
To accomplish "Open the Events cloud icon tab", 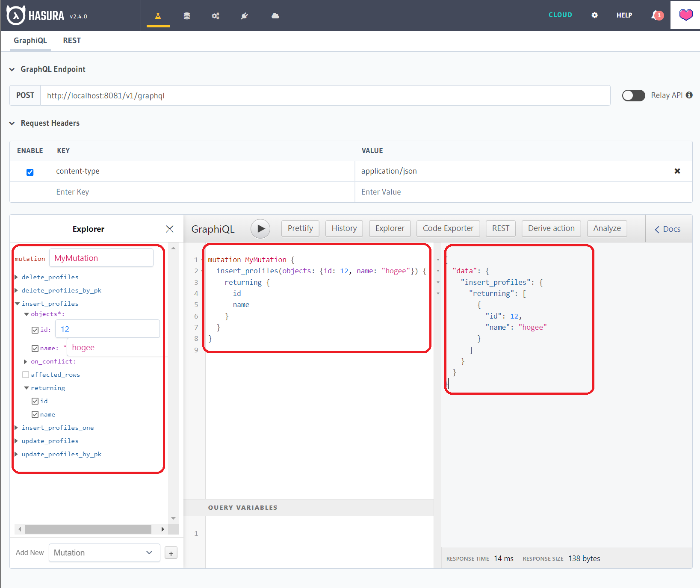I will [275, 16].
